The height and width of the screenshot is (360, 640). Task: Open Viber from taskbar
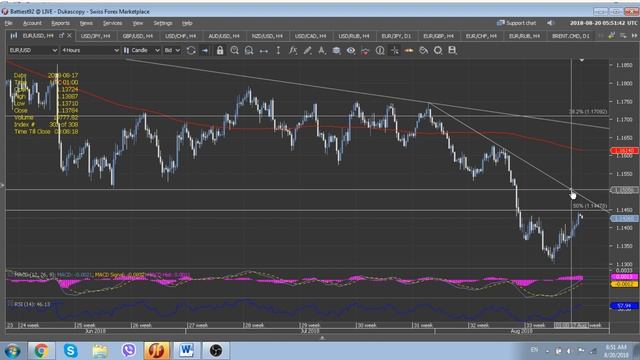click(x=129, y=351)
